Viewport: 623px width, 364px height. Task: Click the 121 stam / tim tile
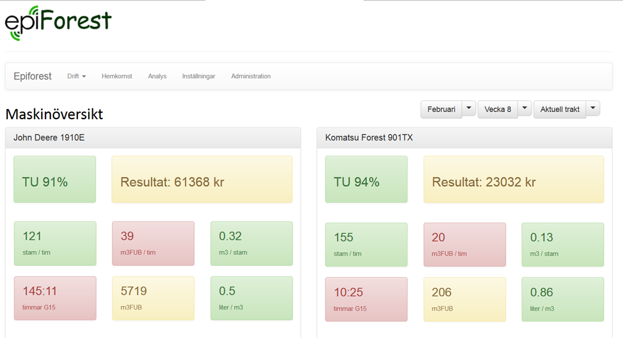click(55, 244)
